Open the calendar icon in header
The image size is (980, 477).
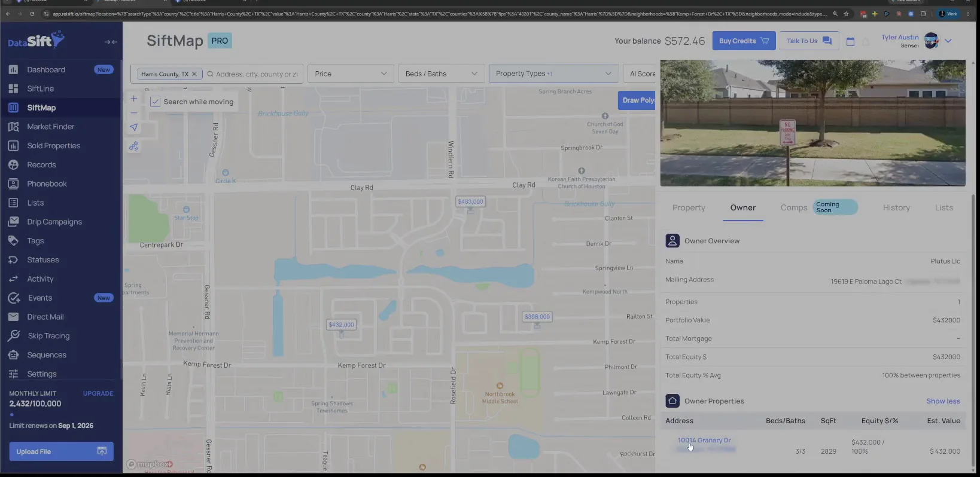tap(850, 41)
